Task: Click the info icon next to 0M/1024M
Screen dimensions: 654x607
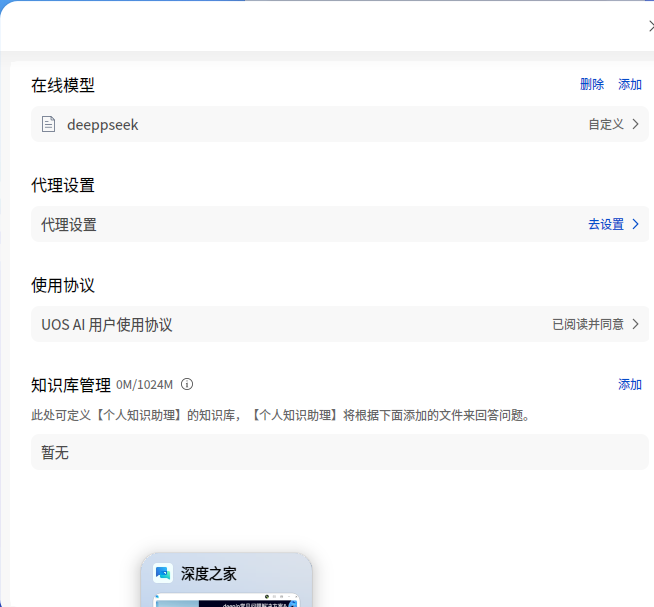Action: point(187,384)
